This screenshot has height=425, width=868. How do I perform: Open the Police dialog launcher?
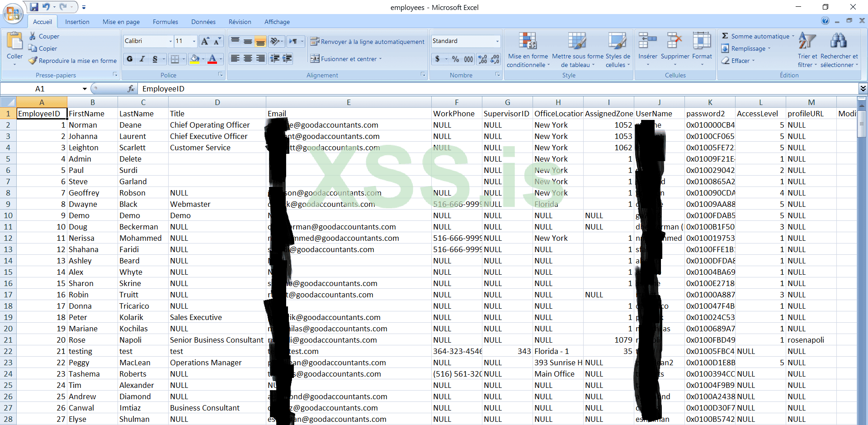(x=221, y=74)
